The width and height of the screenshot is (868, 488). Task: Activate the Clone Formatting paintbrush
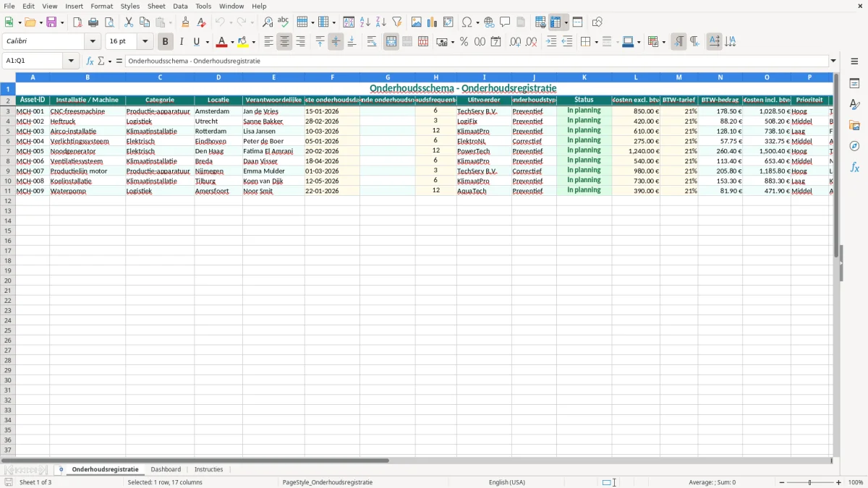(x=186, y=22)
